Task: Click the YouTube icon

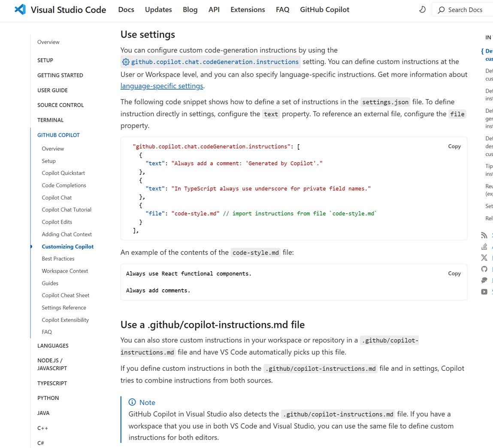Action: (484, 291)
